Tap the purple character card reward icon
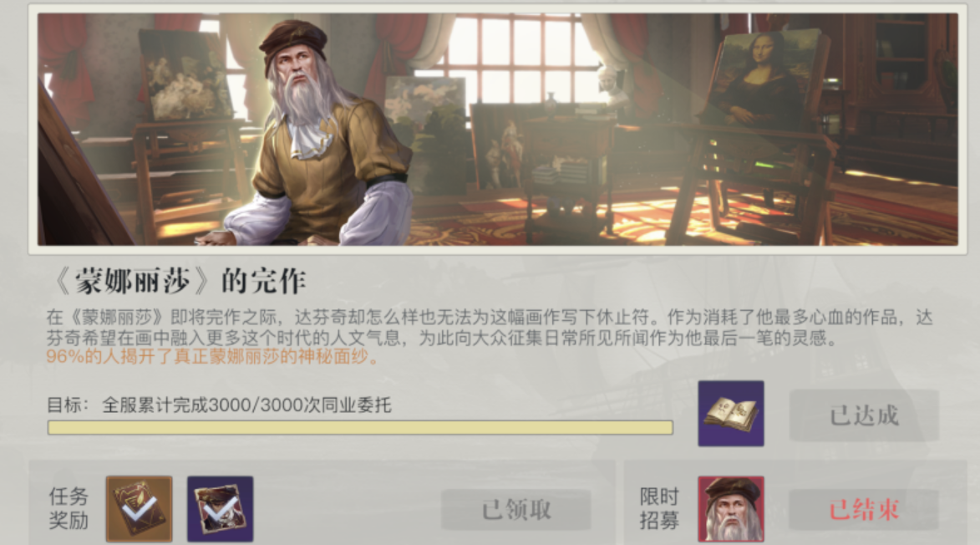 tap(220, 508)
